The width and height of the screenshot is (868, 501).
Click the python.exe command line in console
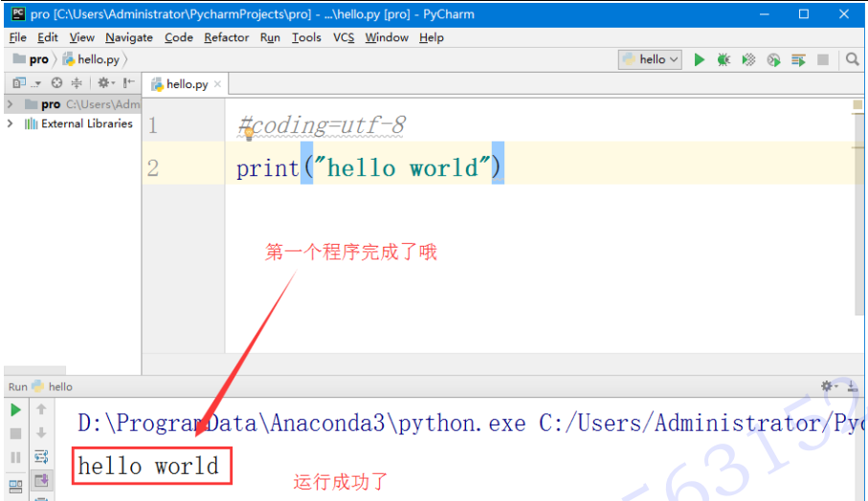tap(470, 424)
